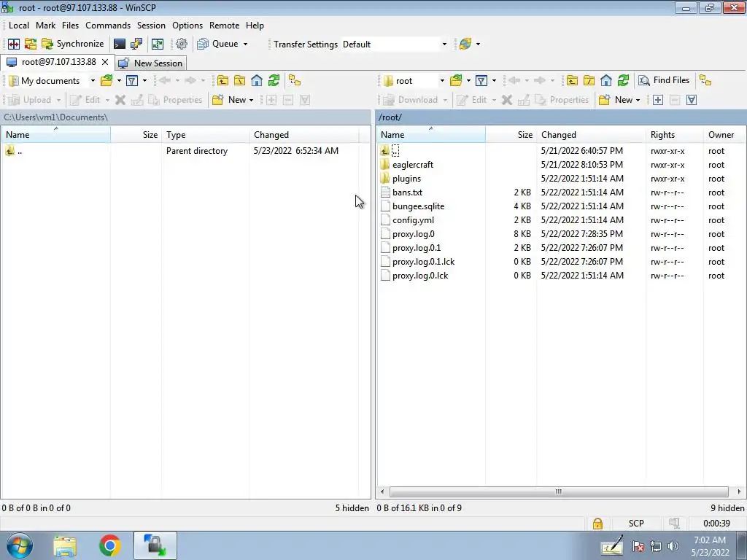Go to local parent directory icon
Image resolution: width=747 pixels, height=560 pixels.
tap(222, 80)
